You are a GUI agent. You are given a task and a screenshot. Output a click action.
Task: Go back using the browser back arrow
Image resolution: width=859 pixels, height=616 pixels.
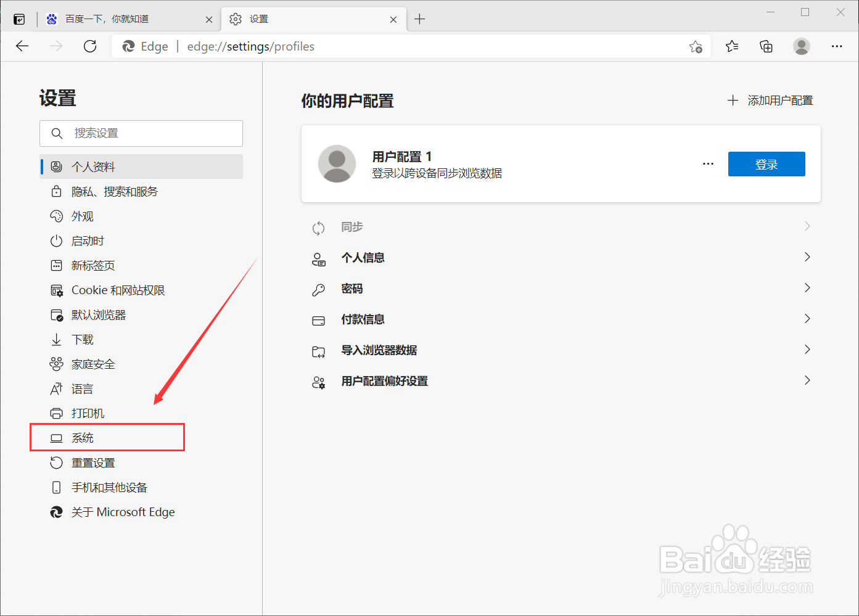22,46
